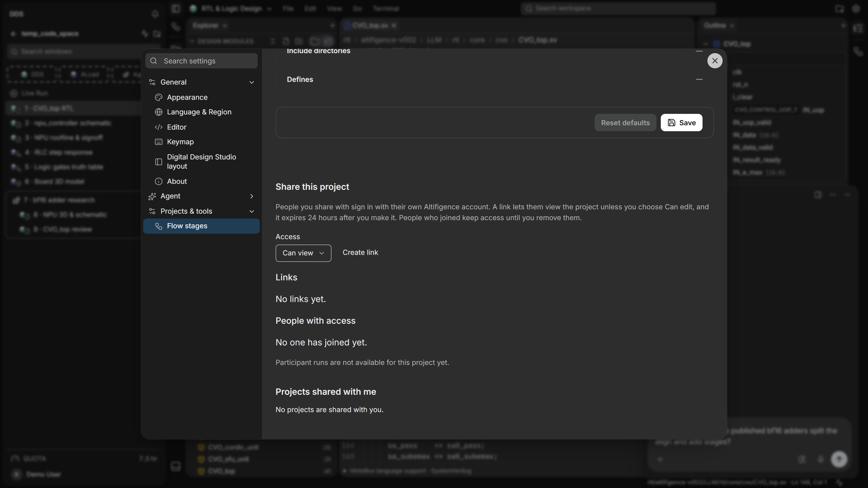Open Digital Design Studio layout settings
Image resolution: width=868 pixels, height=488 pixels.
202,162
